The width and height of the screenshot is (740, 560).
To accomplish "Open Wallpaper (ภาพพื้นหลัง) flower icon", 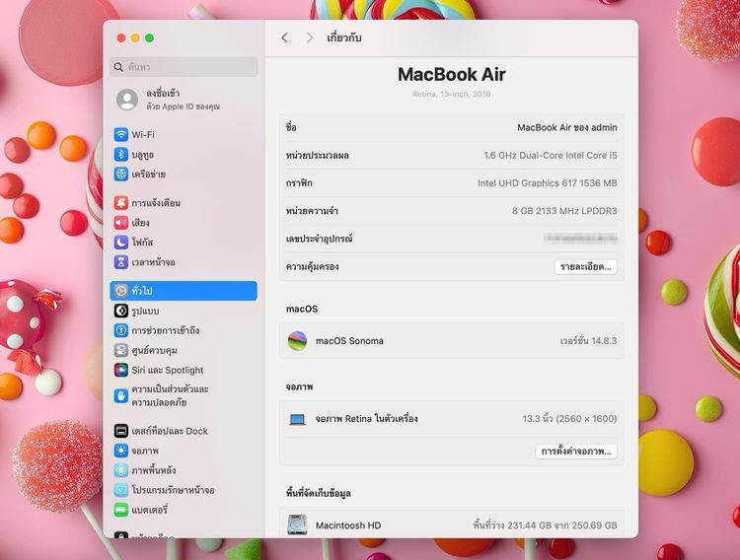I will tap(121, 470).
